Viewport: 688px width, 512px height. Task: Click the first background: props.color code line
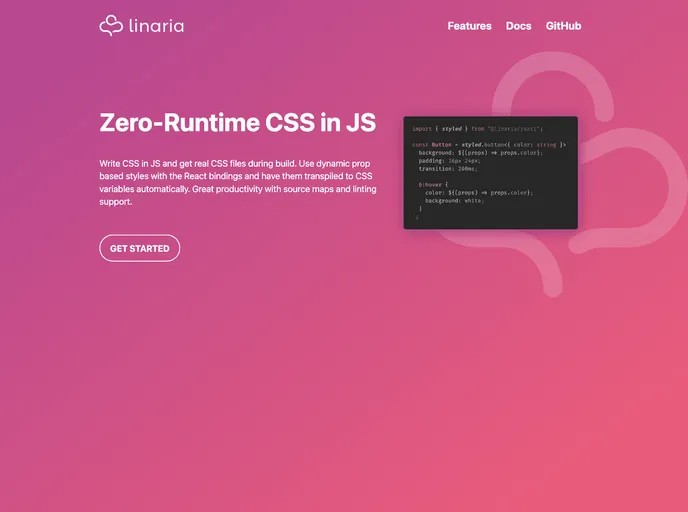coord(480,153)
